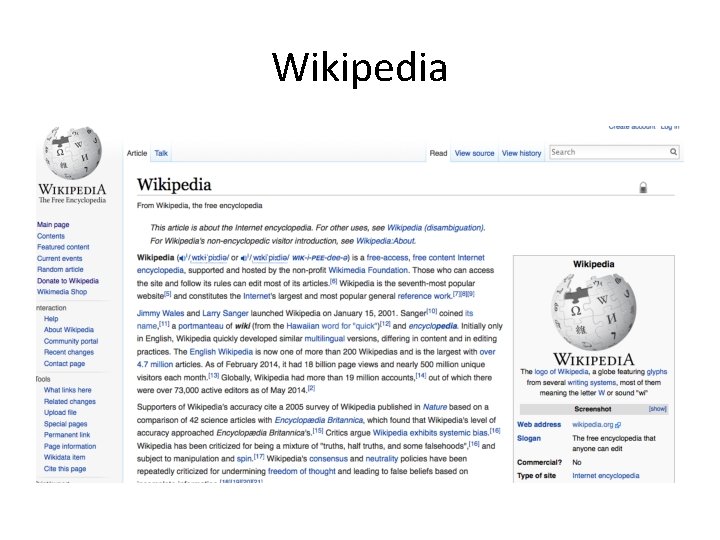Open the glyphs link in caption
The image size is (720, 540).
point(657,372)
